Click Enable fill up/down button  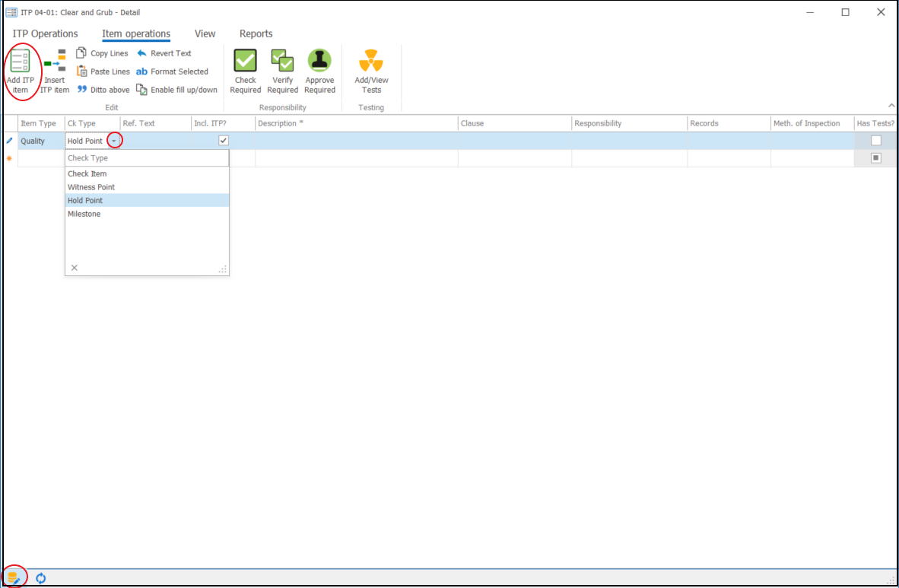[176, 90]
